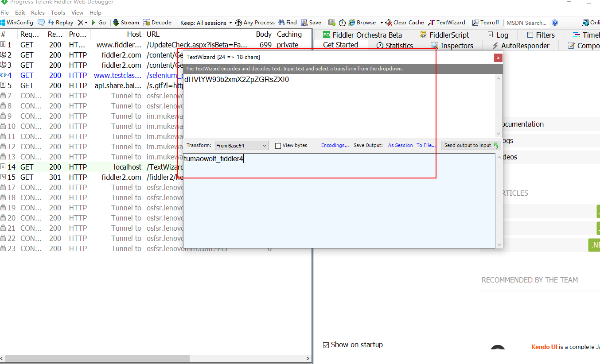
Task: Open Keep: All sessions dropdown
Action: tap(206, 23)
